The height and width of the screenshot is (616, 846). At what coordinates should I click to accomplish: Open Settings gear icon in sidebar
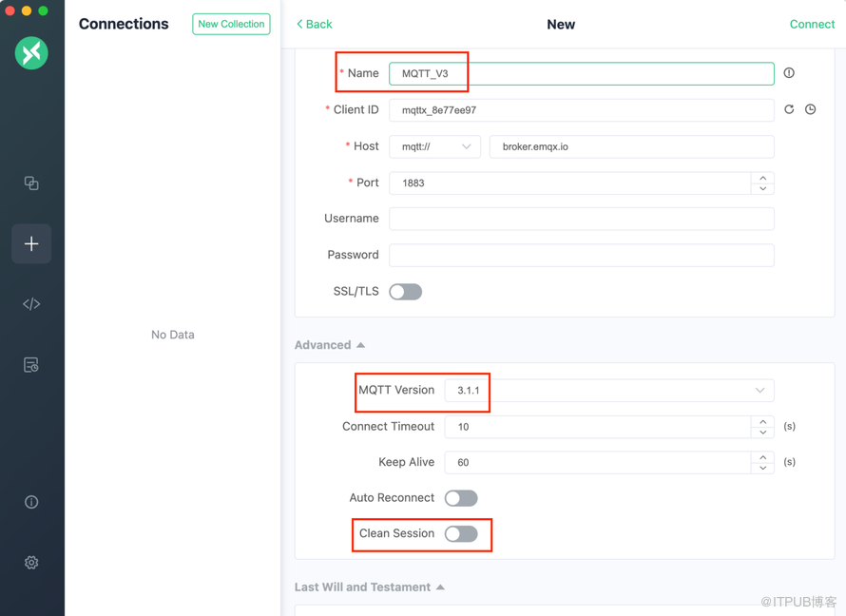31,563
